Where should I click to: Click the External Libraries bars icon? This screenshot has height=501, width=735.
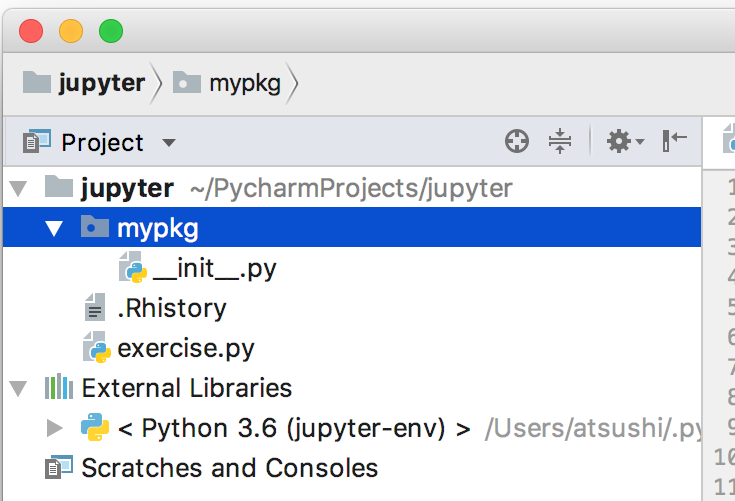pyautogui.click(x=58, y=388)
